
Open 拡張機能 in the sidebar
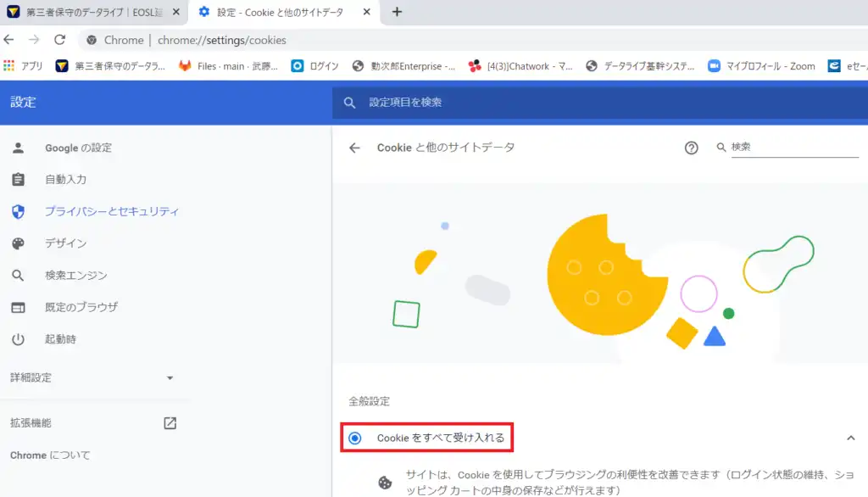click(31, 423)
